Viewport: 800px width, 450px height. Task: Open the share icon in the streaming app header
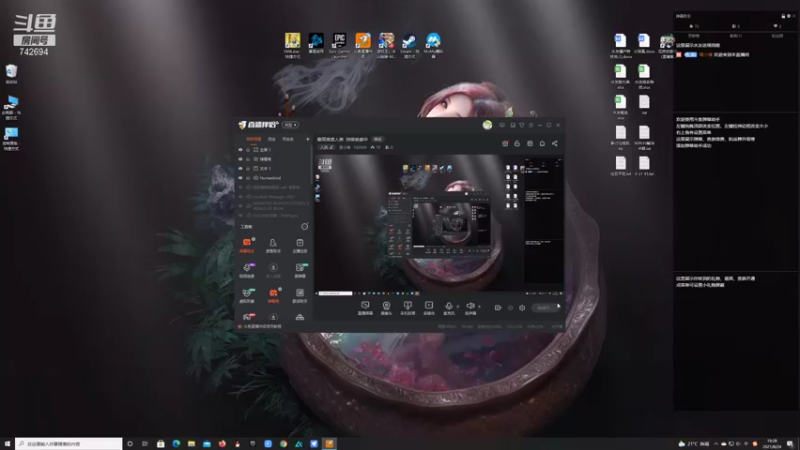(555, 143)
